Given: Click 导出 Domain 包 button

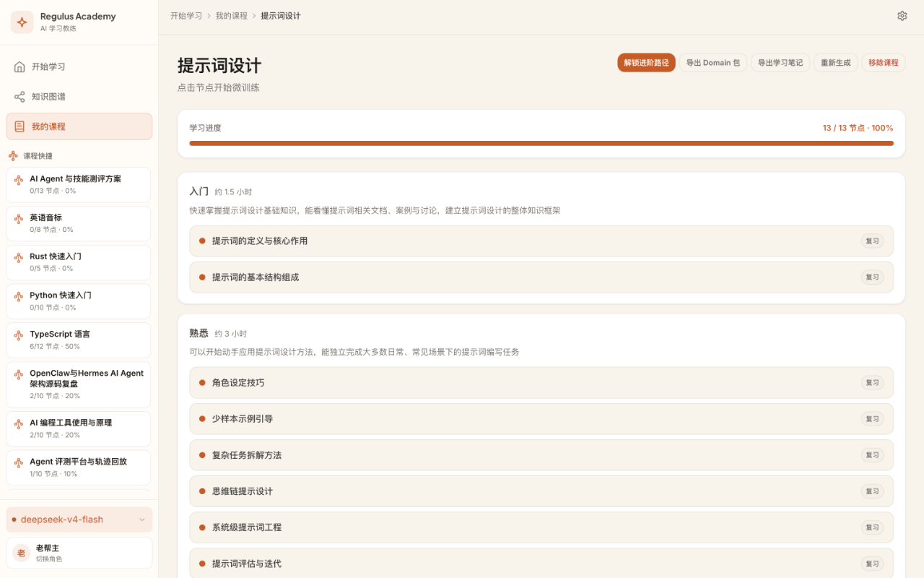Looking at the screenshot, I should click(x=713, y=63).
